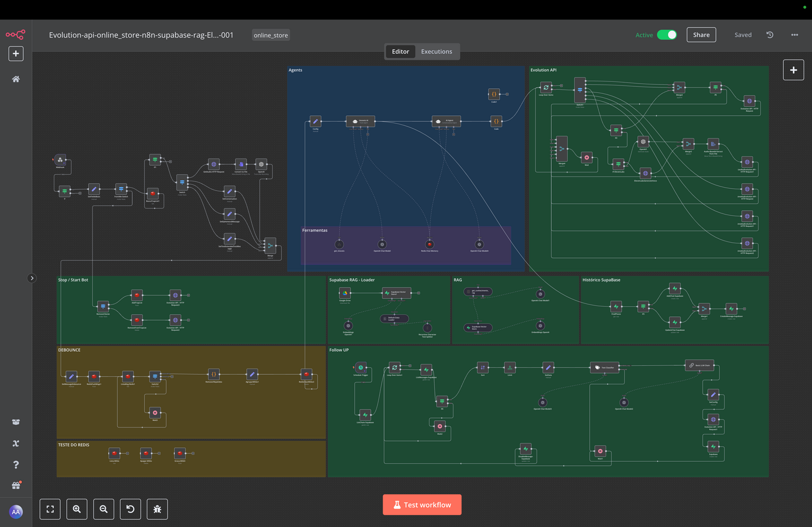
Task: Select the Redis Chat Memory tool node
Action: click(429, 244)
